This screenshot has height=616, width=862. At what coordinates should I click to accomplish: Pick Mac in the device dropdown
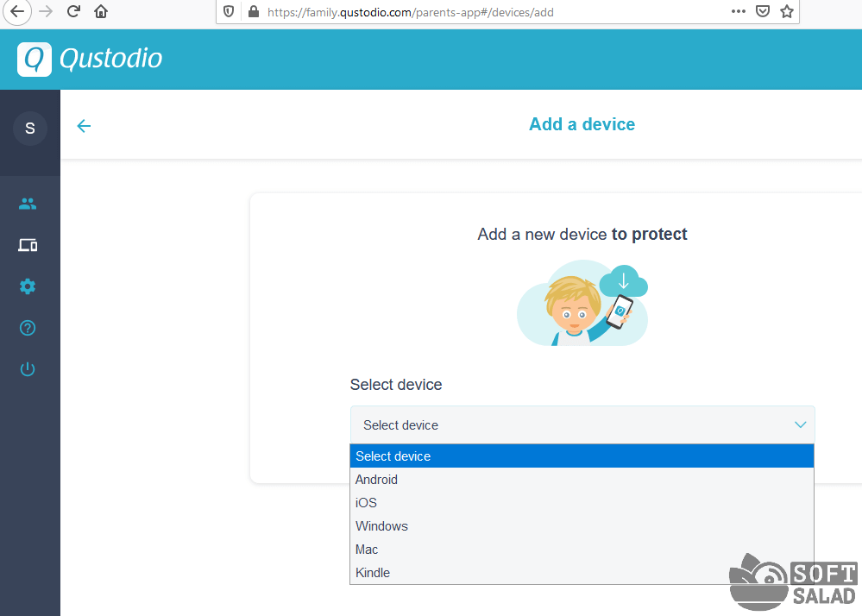(367, 550)
